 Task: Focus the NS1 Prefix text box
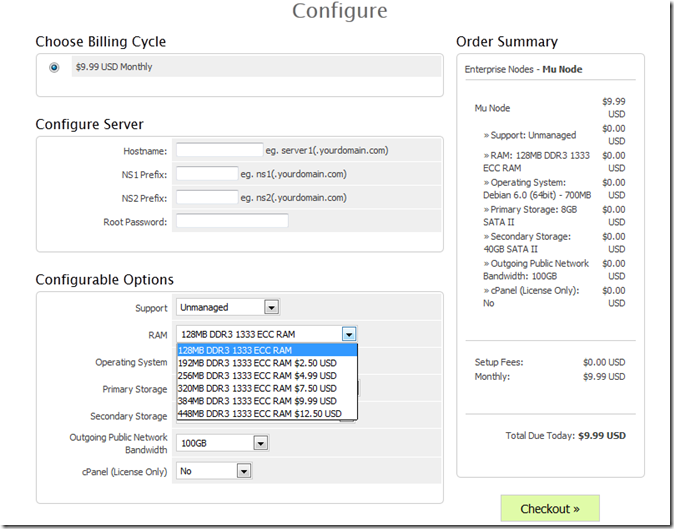click(x=207, y=174)
